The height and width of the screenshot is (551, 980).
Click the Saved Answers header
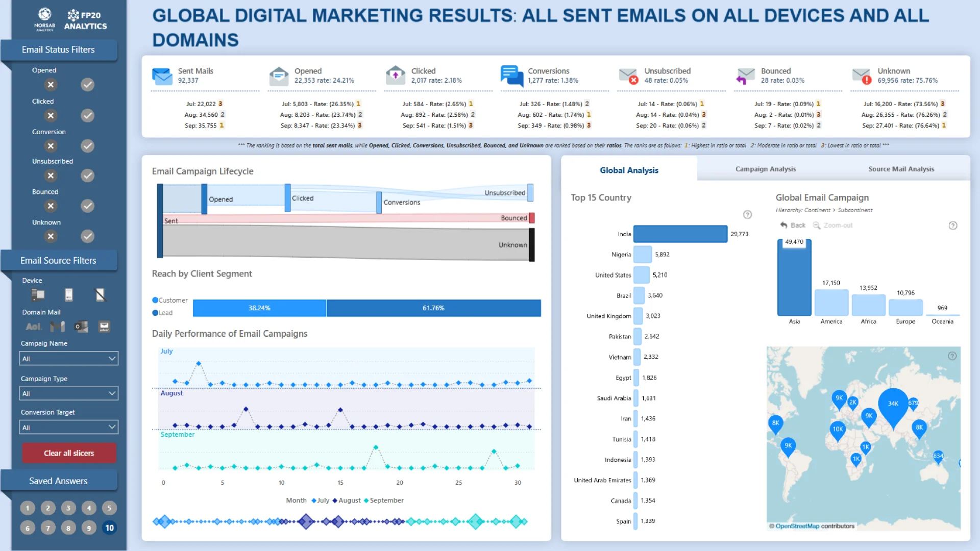(x=58, y=481)
